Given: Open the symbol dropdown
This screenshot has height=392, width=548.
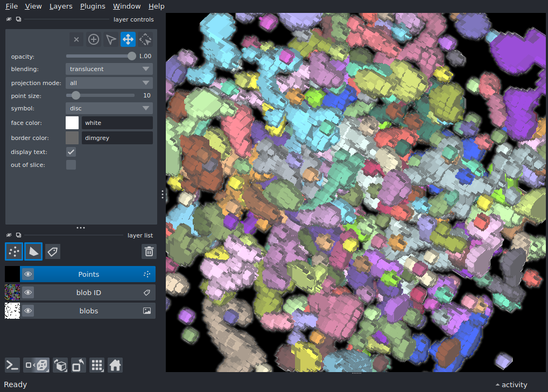Looking at the screenshot, I should [x=109, y=108].
